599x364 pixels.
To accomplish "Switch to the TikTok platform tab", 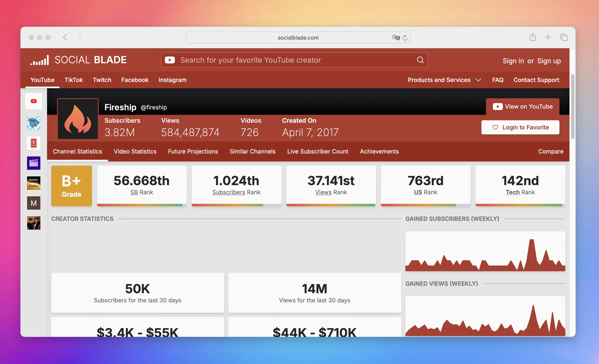I will pos(74,80).
